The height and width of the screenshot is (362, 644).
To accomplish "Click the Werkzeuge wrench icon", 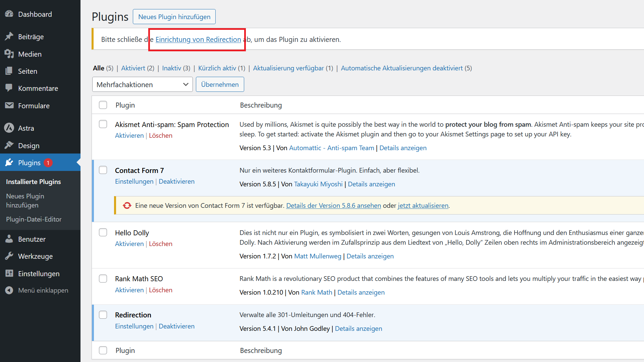I will [9, 256].
